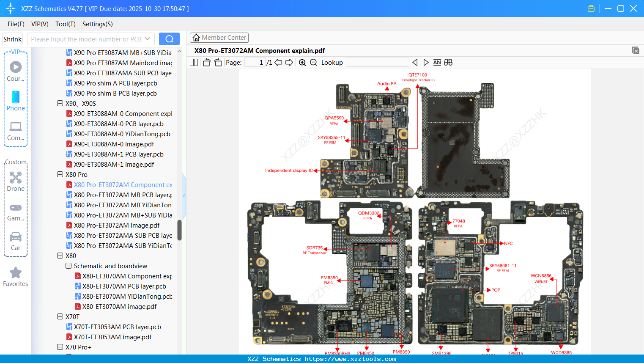Viewport: 644px width, 363px height.
Task: Click the Lookup text field
Action: click(x=378, y=63)
